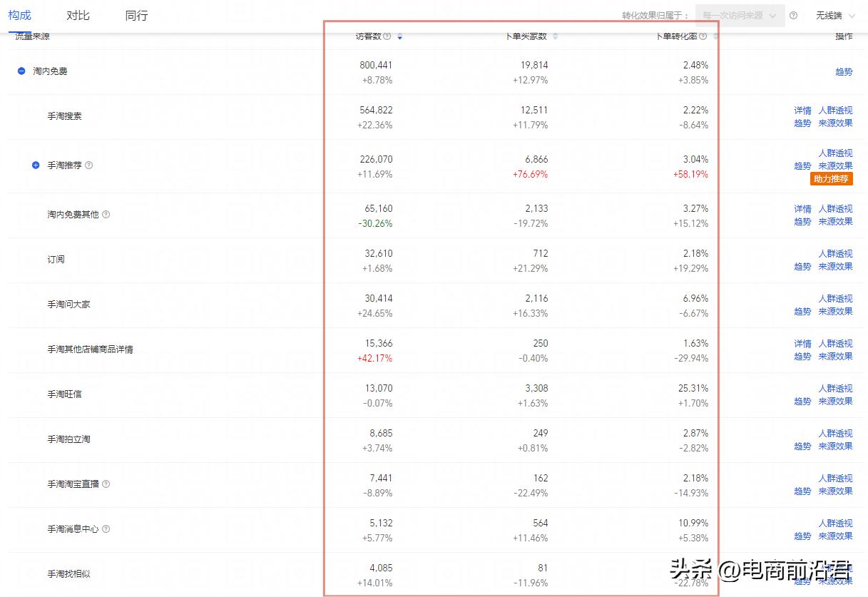Viewport: 868px width, 597px height.
Task: Open the 每一次访问来源 dropdown
Action: 740,15
